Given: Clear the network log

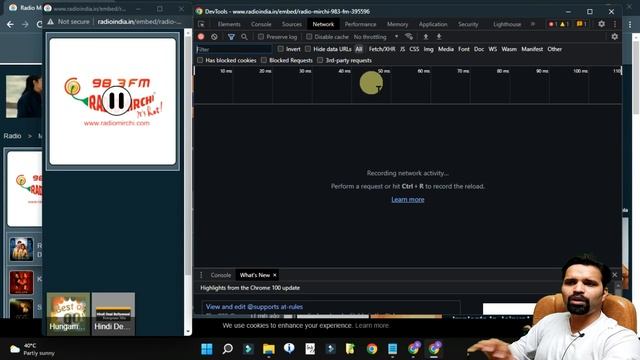Looking at the screenshot, I should pyautogui.click(x=214, y=37).
